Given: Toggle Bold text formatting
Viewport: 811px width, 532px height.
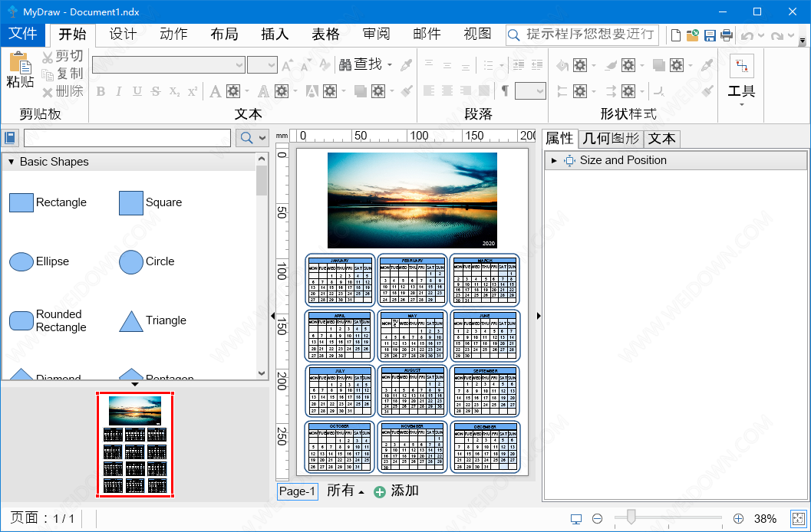Looking at the screenshot, I should pos(101,91).
